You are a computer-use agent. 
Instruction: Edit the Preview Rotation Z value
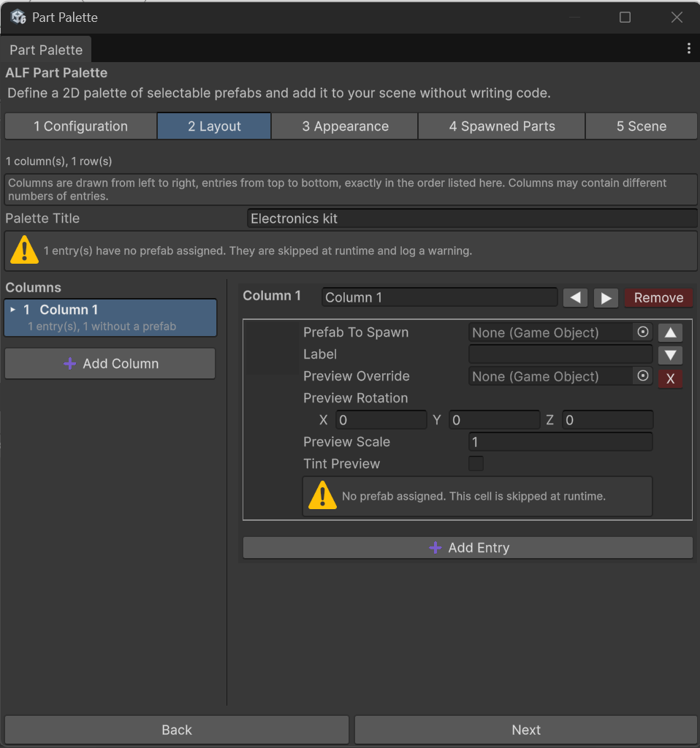[607, 420]
